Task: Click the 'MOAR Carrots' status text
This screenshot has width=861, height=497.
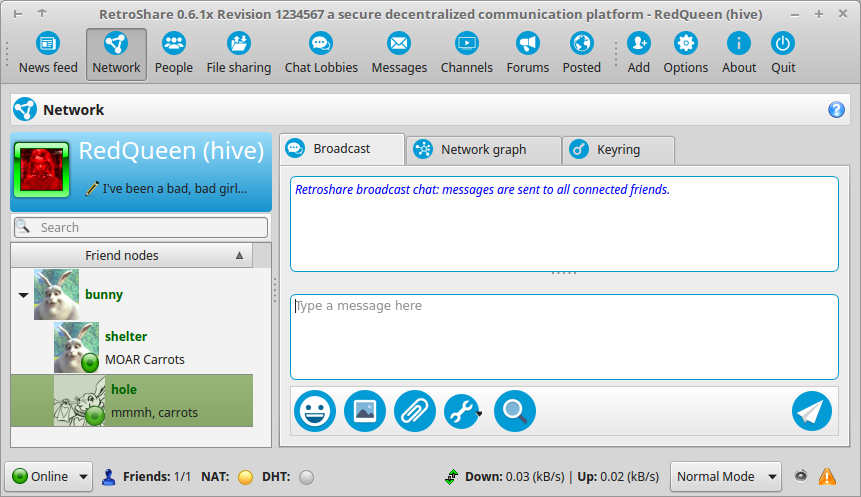Action: 145,360
